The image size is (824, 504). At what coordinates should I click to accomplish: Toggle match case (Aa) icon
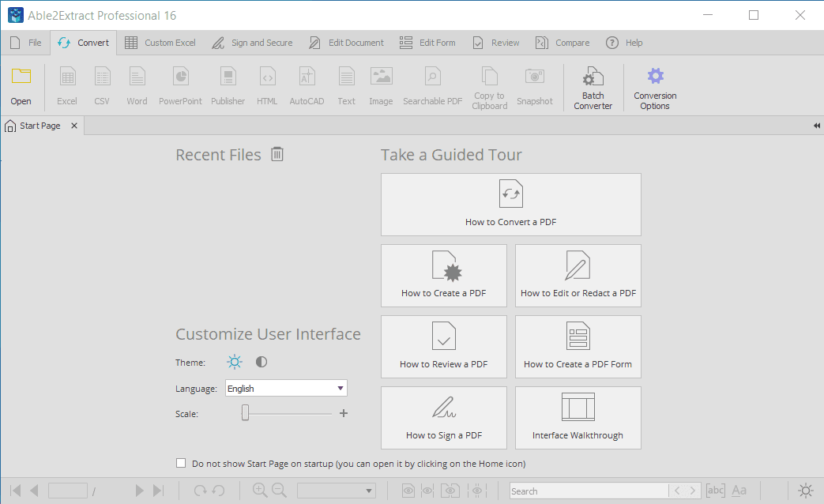pos(739,491)
